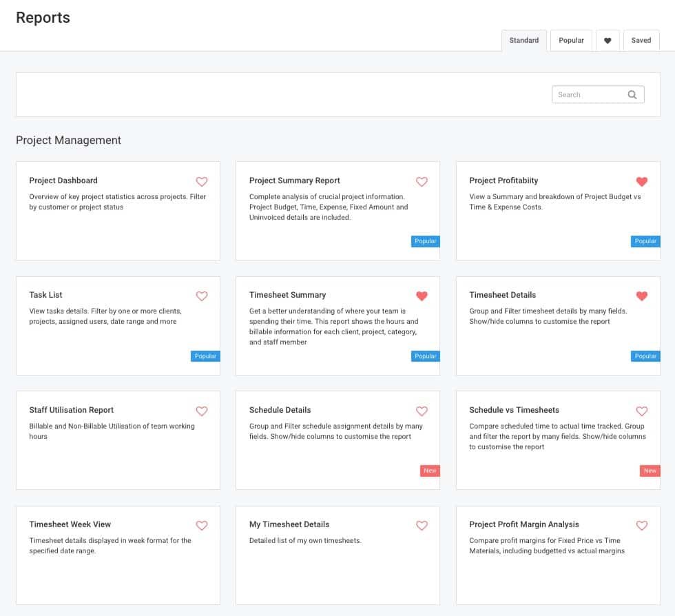Unfavorite the Timesheet Details report
Image resolution: width=675 pixels, height=616 pixels.
(x=642, y=296)
